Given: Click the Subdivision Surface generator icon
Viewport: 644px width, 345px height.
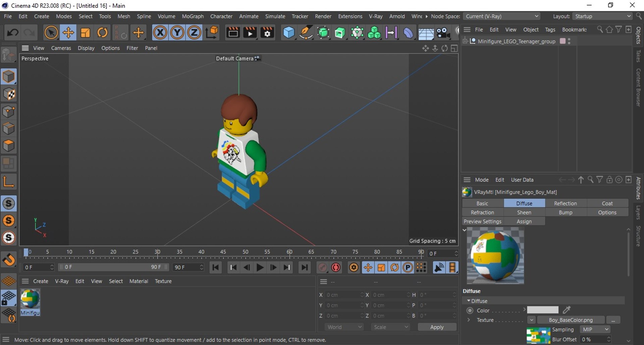Looking at the screenshot, I should (x=323, y=33).
